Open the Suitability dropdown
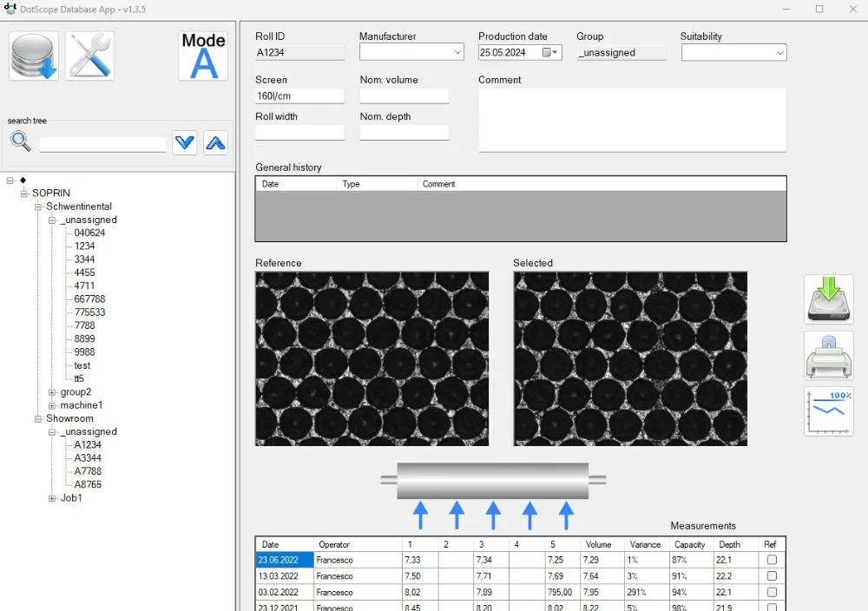The height and width of the screenshot is (611, 868). click(779, 53)
